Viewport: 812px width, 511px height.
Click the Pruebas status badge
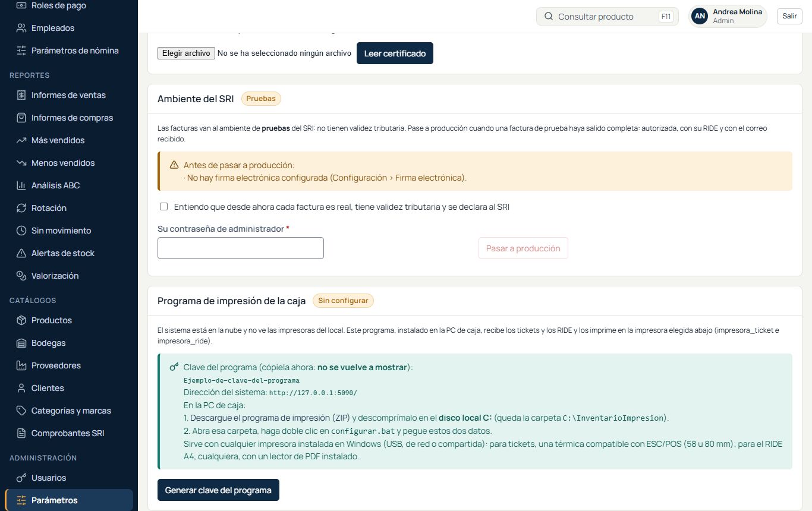click(x=261, y=99)
